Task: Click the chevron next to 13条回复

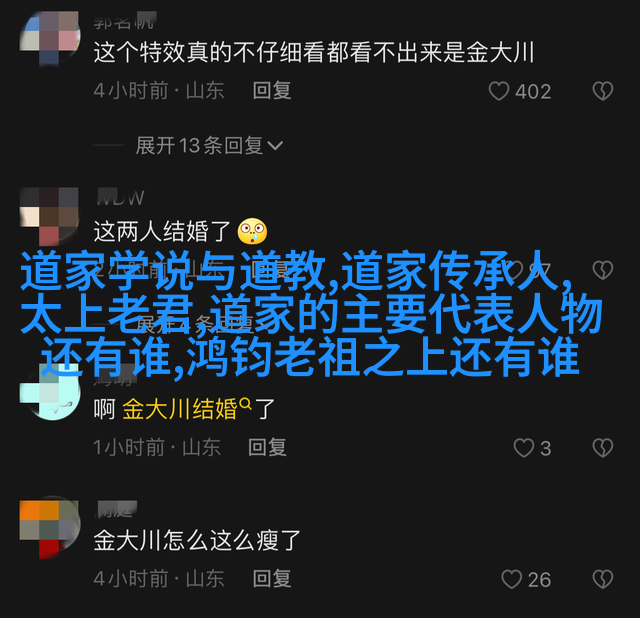Action: (x=275, y=145)
